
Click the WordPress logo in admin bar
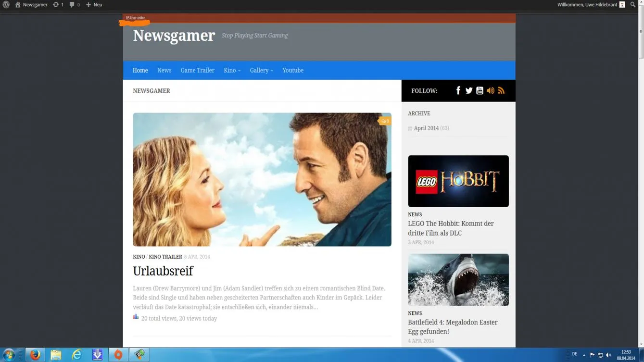tap(6, 5)
